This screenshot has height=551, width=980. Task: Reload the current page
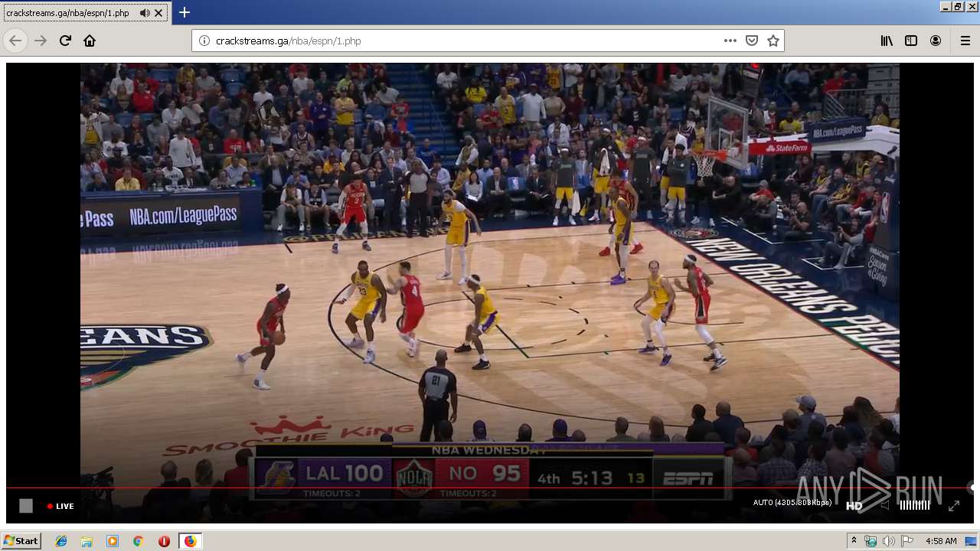[x=65, y=41]
